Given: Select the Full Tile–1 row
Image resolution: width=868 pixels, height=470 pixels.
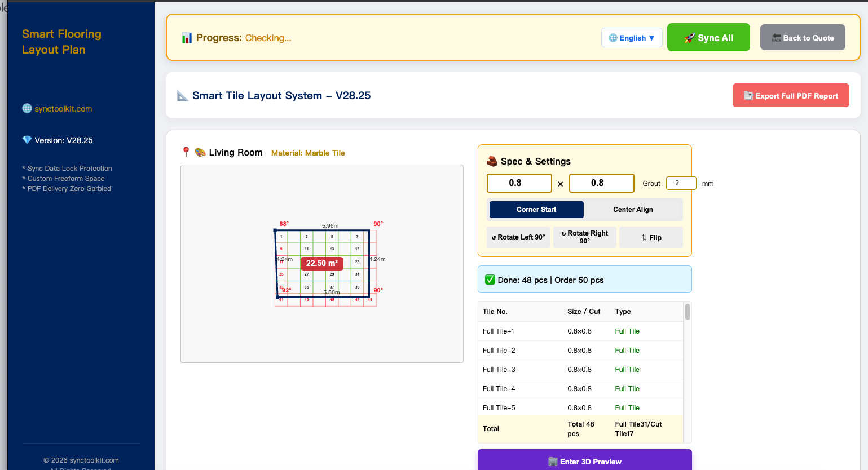Looking at the screenshot, I should coord(580,331).
